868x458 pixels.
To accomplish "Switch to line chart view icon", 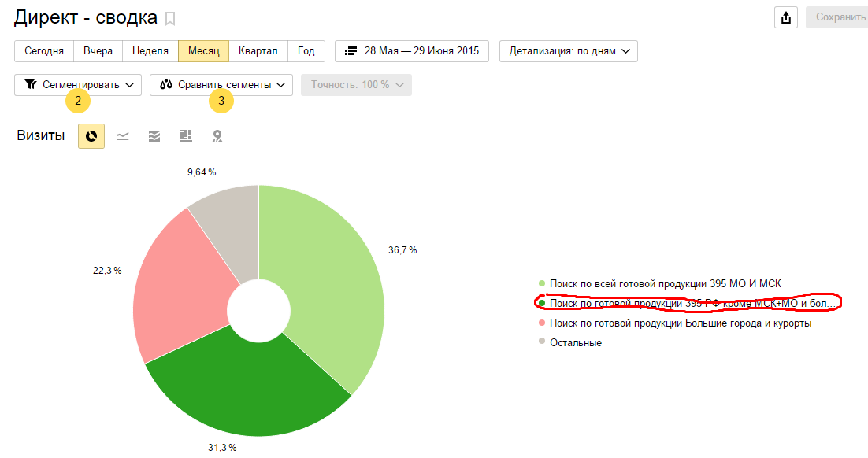I will coord(123,136).
